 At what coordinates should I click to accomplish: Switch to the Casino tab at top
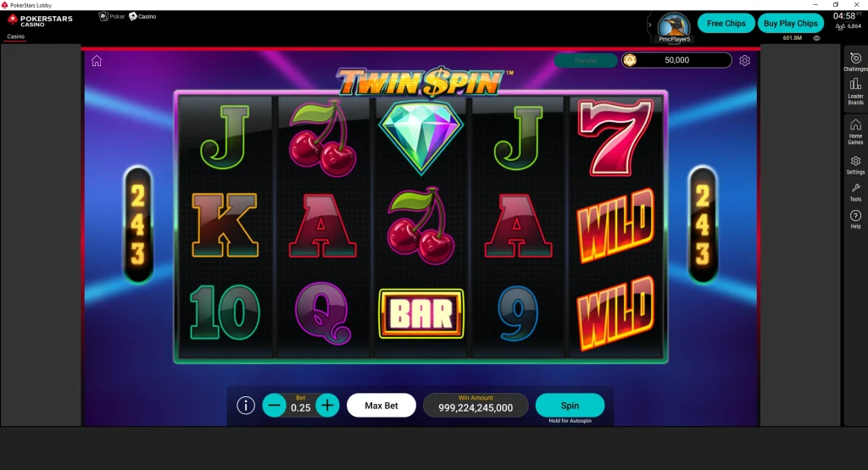(142, 17)
